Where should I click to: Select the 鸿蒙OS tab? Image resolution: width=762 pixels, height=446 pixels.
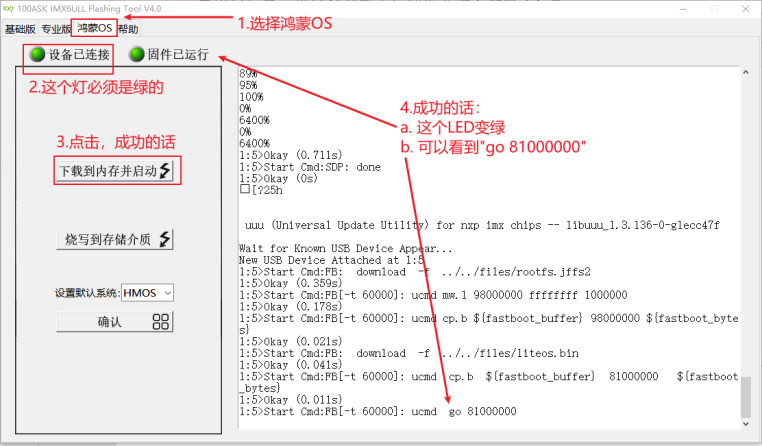pyautogui.click(x=94, y=28)
